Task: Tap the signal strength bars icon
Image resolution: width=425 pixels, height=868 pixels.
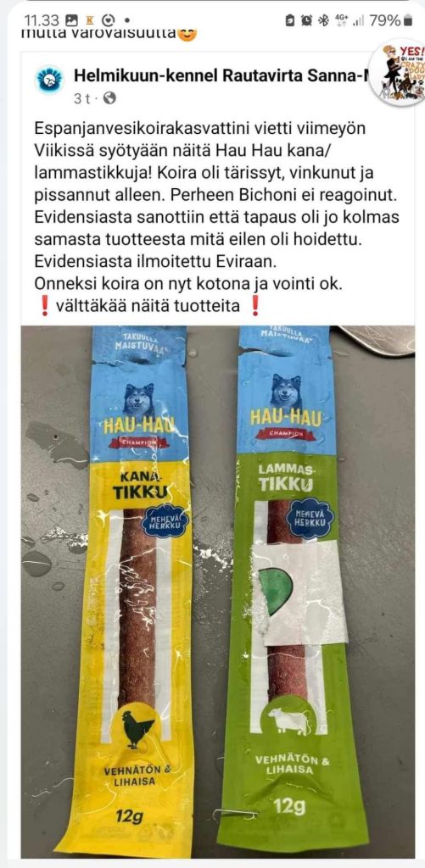Action: (359, 21)
